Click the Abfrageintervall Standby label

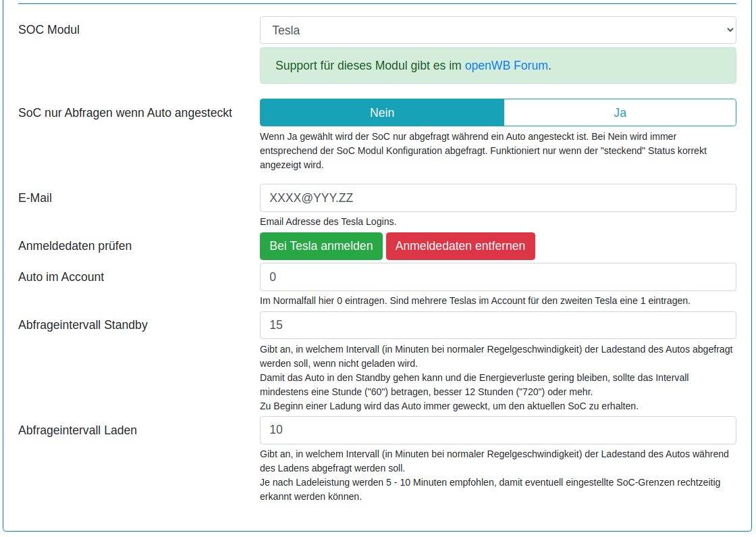click(x=83, y=325)
